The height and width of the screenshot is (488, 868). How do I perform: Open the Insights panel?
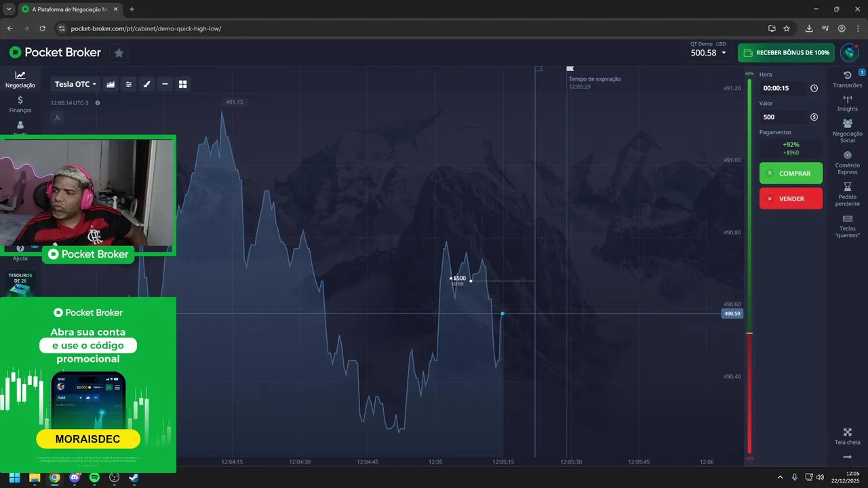tap(847, 104)
